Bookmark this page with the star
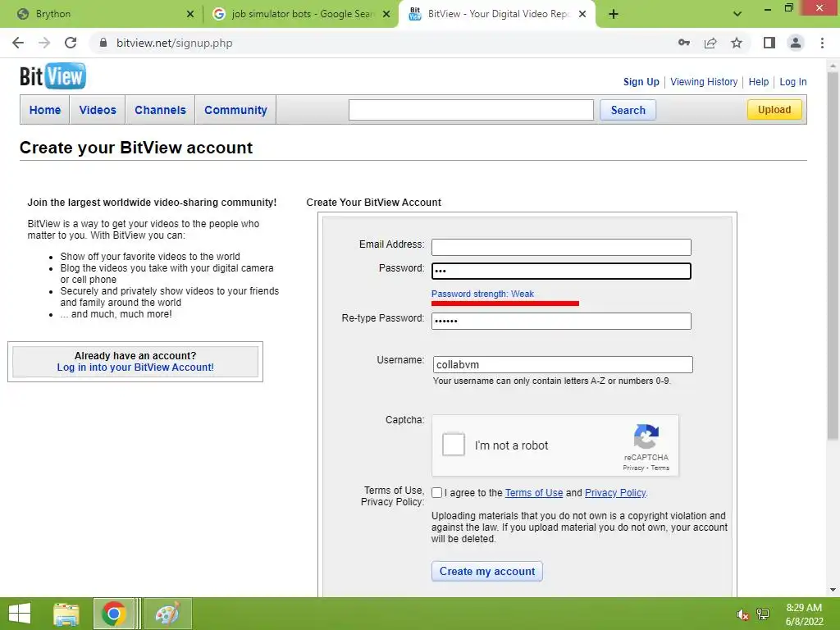The image size is (840, 630). [737, 43]
